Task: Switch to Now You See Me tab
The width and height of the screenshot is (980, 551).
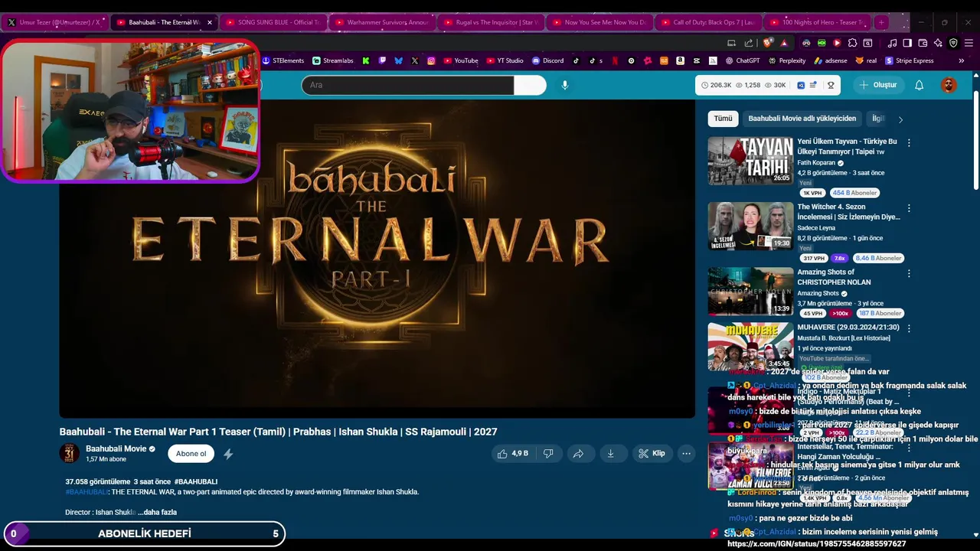Action: click(599, 22)
